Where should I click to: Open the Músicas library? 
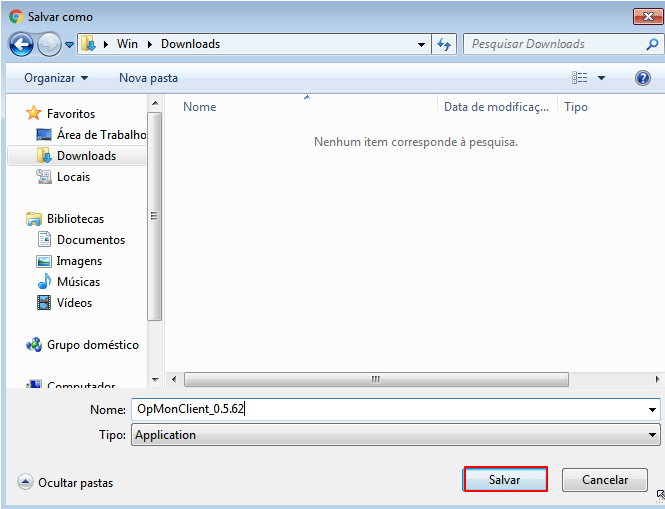(x=78, y=282)
